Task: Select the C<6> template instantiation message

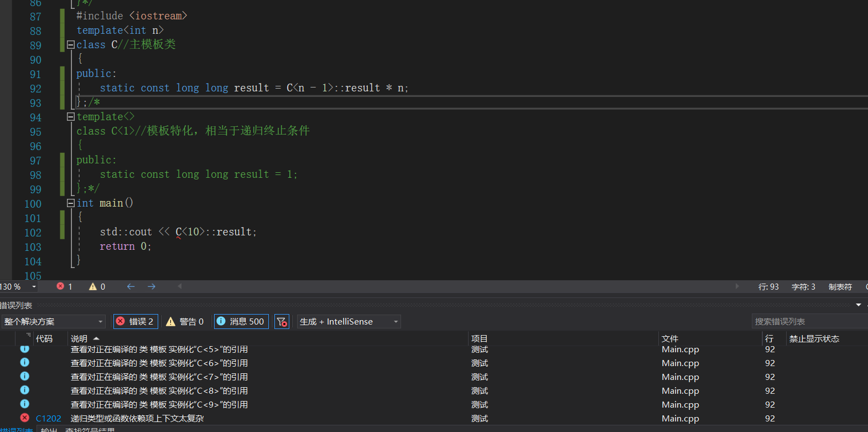Action: [x=159, y=363]
